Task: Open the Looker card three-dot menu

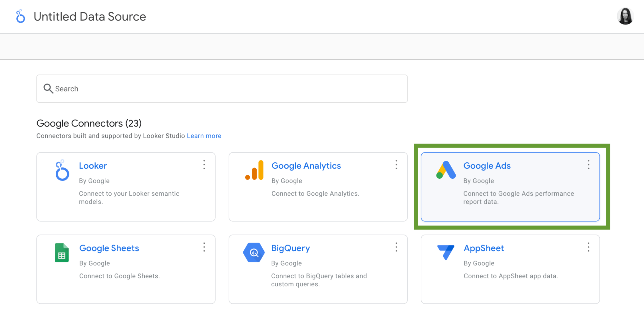Action: click(204, 165)
